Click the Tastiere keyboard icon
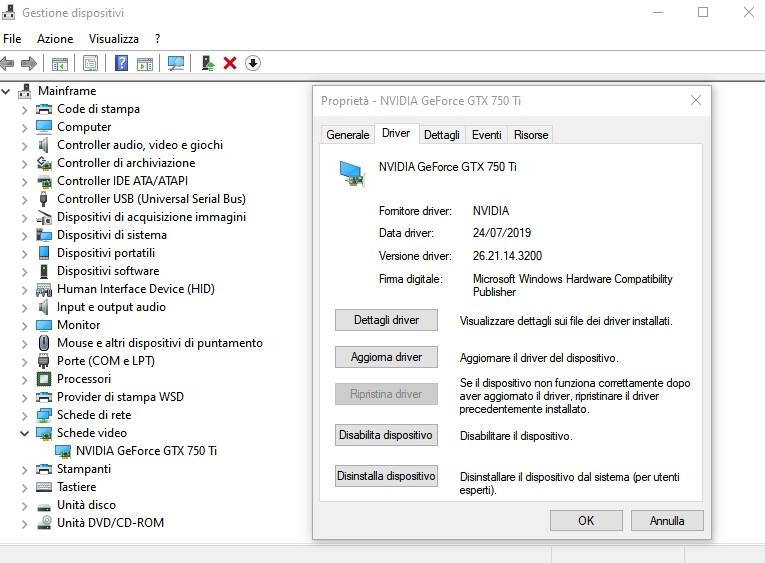The height and width of the screenshot is (563, 765). [x=44, y=487]
